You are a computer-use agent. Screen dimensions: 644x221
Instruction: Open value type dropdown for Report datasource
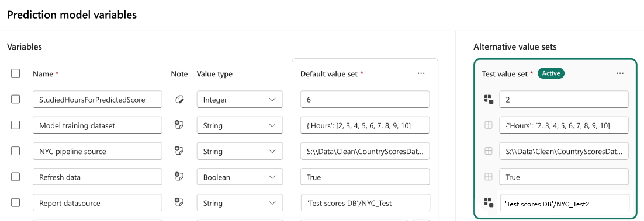(240, 203)
